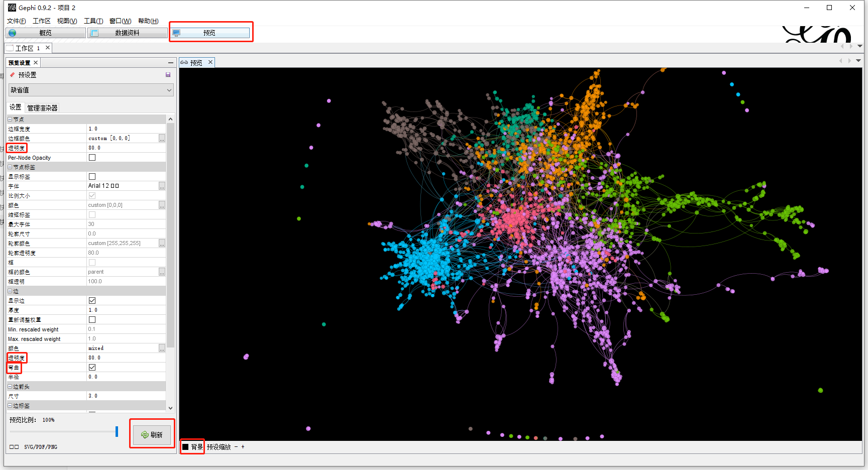Open the 文件(F) menu
The image size is (868, 470).
click(x=17, y=21)
